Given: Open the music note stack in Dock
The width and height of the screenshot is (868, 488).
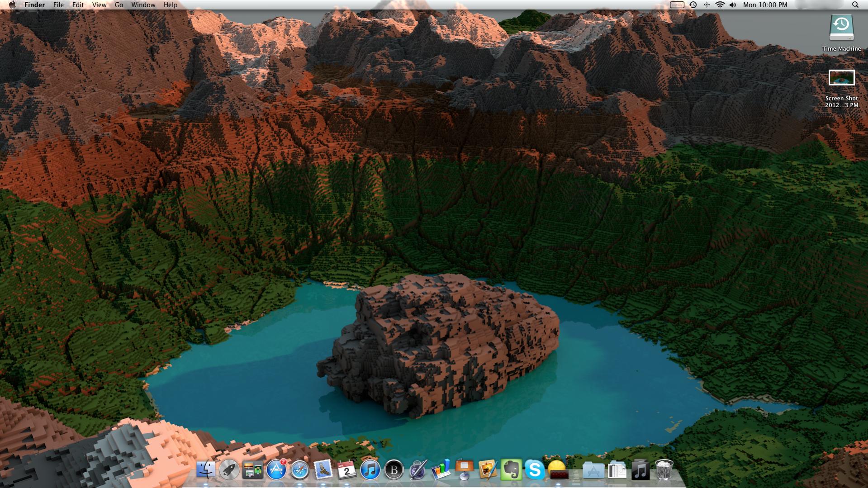Looking at the screenshot, I should (x=640, y=470).
